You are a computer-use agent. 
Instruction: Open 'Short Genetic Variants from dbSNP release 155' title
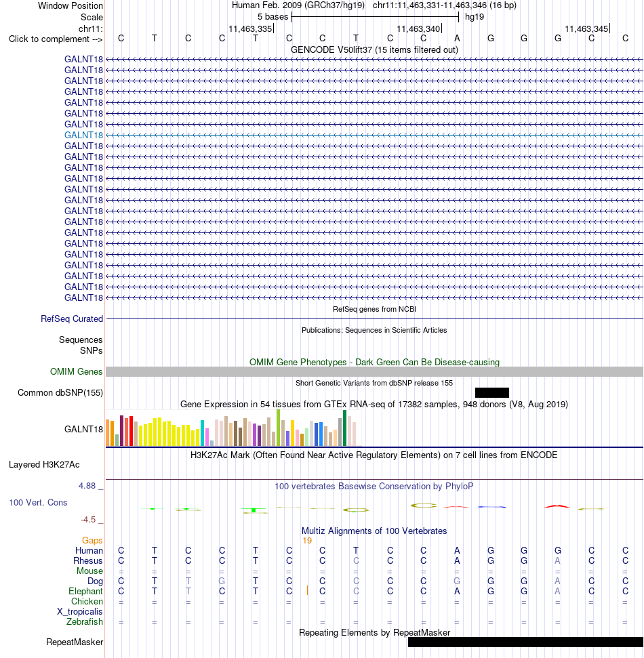[x=374, y=383]
